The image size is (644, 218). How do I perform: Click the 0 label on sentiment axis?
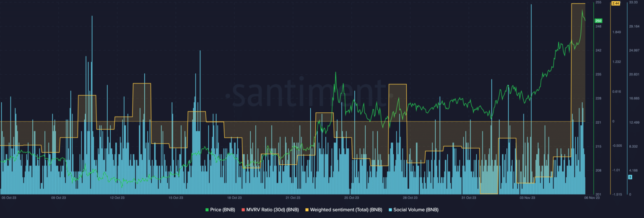coord(613,122)
